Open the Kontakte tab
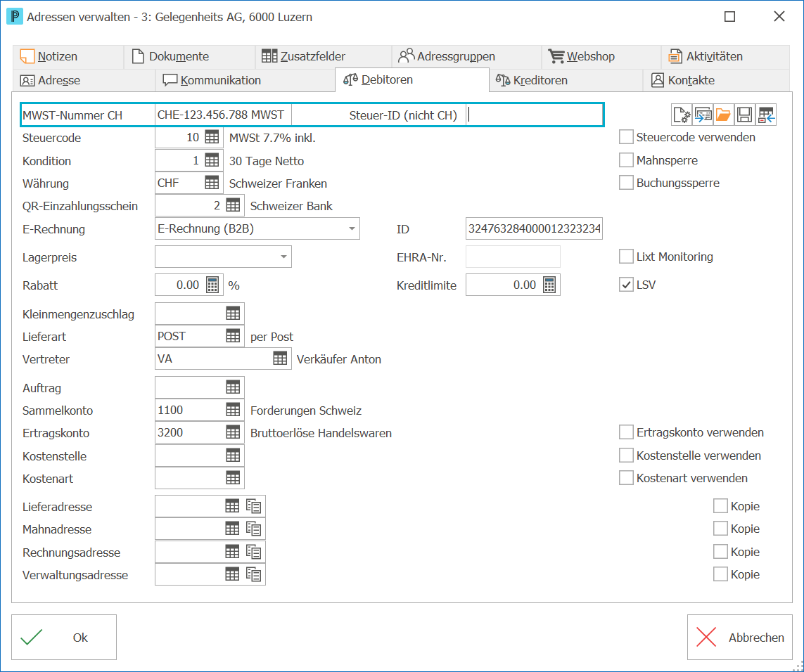804x672 pixels. [716, 80]
